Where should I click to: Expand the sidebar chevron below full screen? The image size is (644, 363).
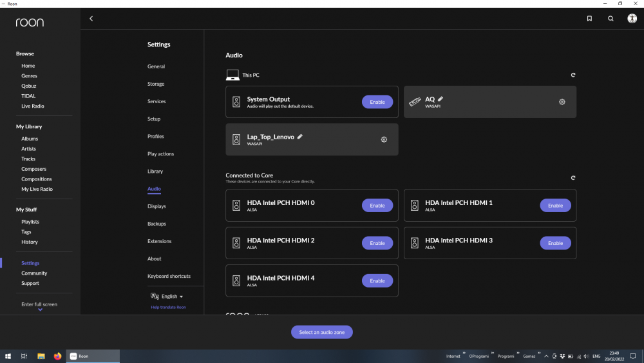40,310
